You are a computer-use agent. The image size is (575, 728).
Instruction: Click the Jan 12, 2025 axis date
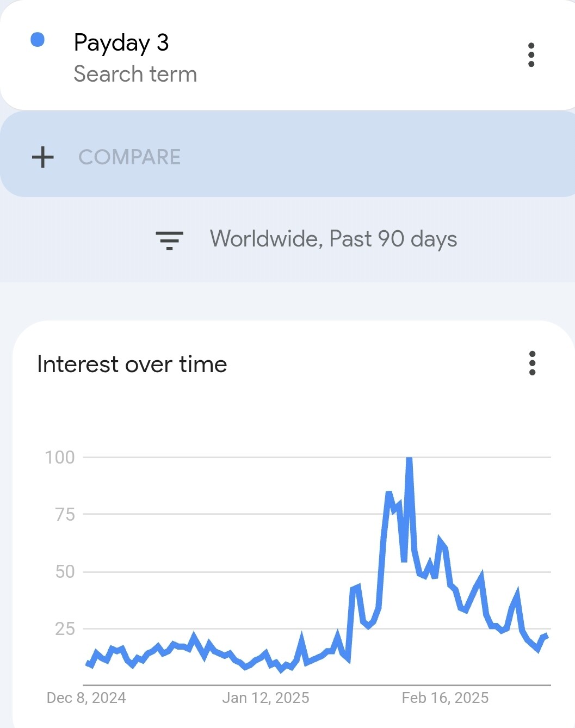coord(265,698)
